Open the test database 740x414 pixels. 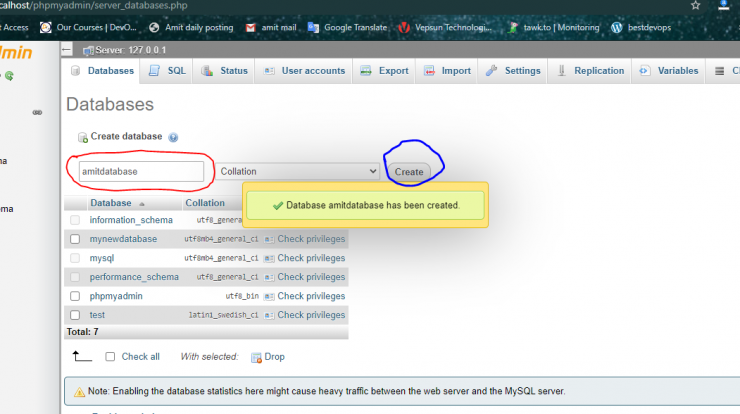pyautogui.click(x=97, y=315)
